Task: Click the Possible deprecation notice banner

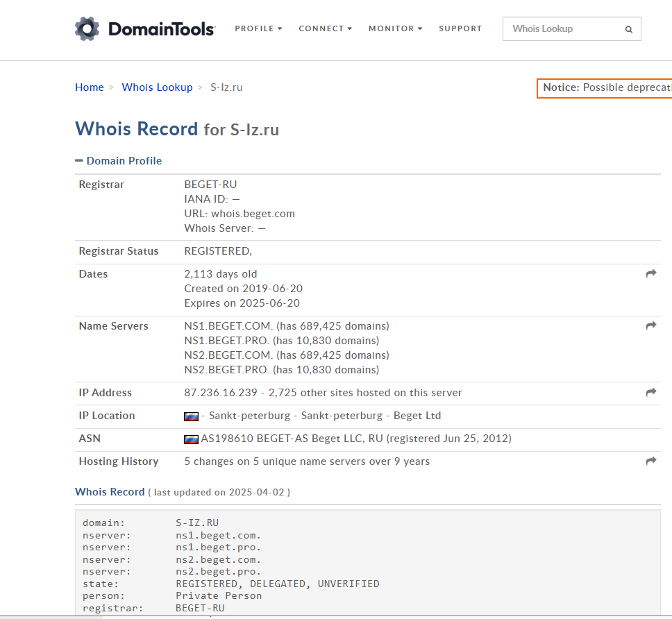Action: (605, 88)
